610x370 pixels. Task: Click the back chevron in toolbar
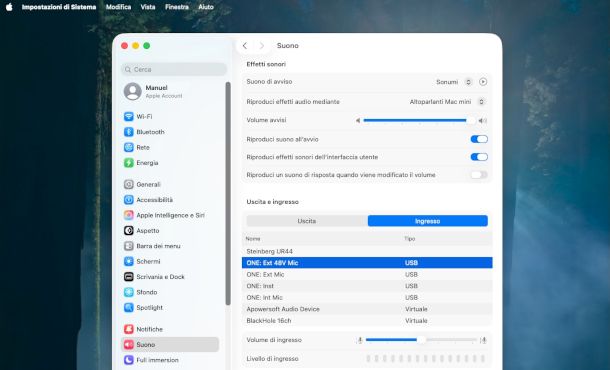click(x=245, y=46)
